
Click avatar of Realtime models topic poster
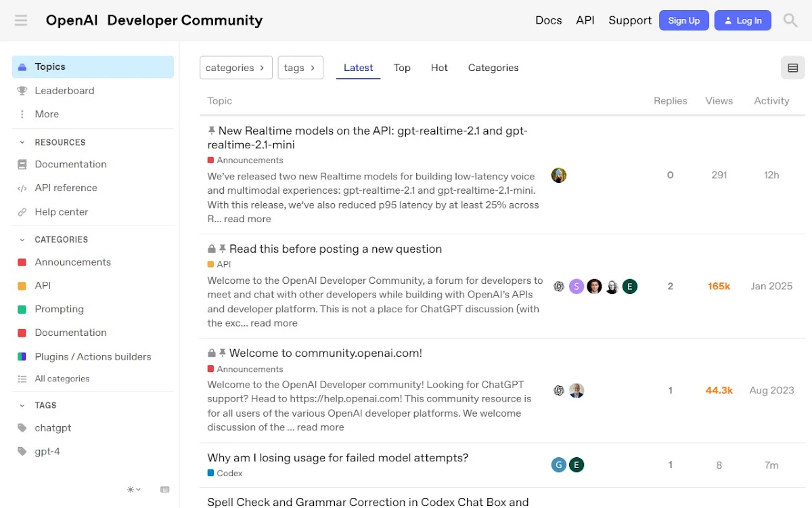tap(559, 175)
